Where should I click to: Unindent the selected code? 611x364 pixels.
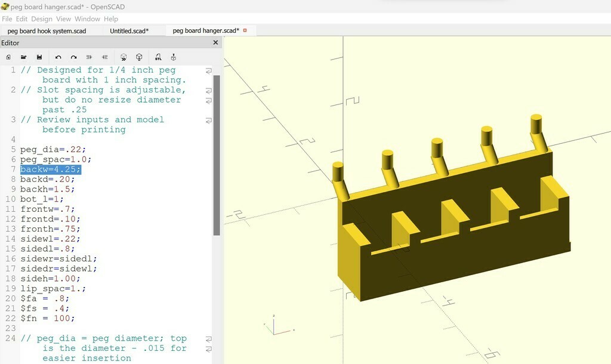tap(89, 57)
